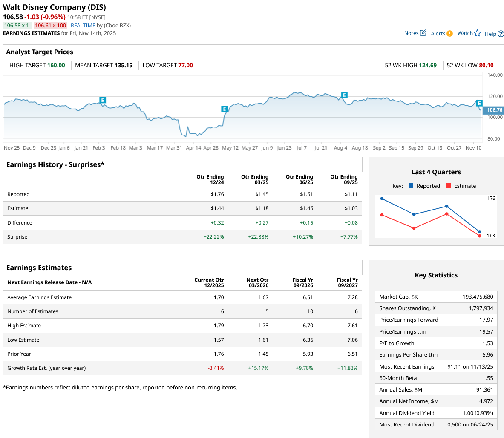Click the REALTIME link
The height and width of the screenshot is (438, 504).
[83, 26]
